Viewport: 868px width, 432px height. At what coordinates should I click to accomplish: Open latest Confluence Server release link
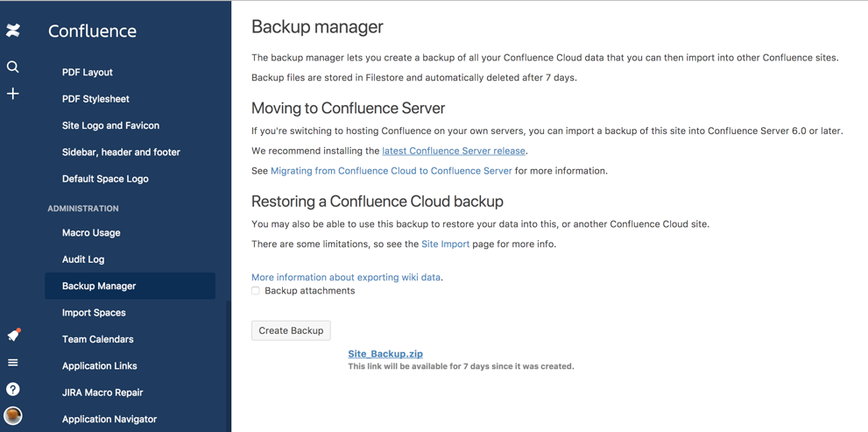[x=453, y=151]
